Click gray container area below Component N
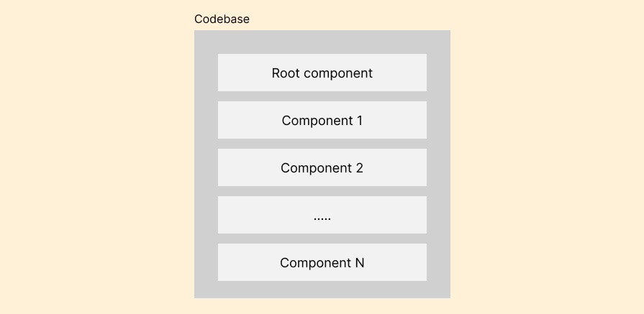Viewport: 644px width, 314px height. pyautogui.click(x=322, y=290)
